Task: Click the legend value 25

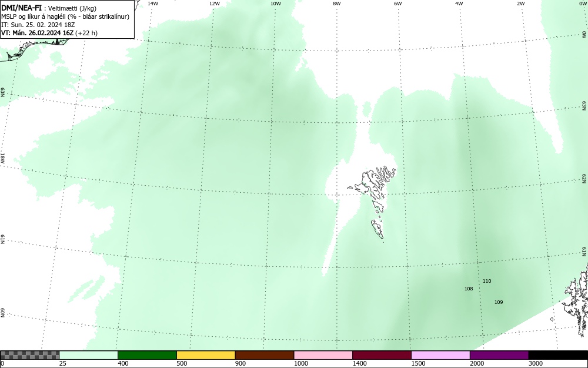Action: [63, 363]
